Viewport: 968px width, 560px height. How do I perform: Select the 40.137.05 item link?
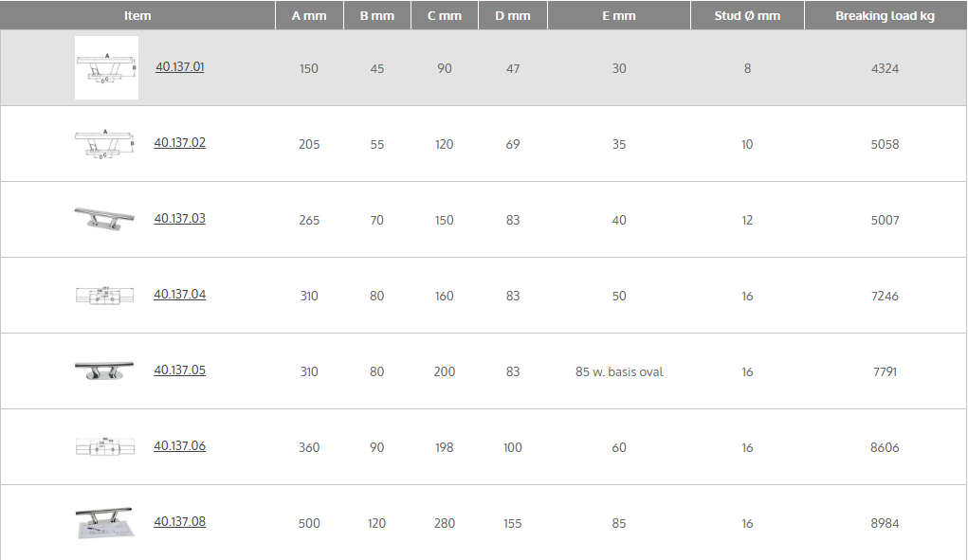pos(180,370)
